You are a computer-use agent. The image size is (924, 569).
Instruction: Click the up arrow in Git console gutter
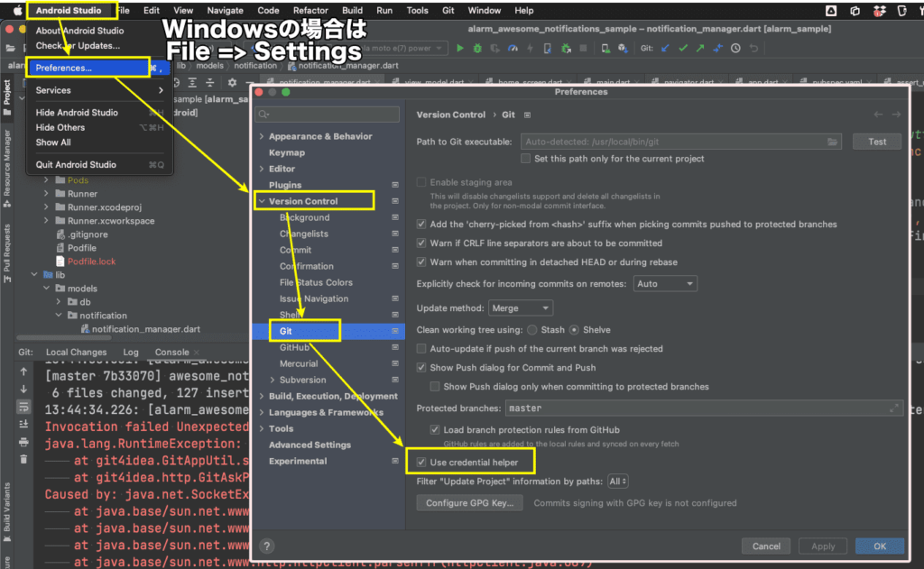pyautogui.click(x=23, y=372)
